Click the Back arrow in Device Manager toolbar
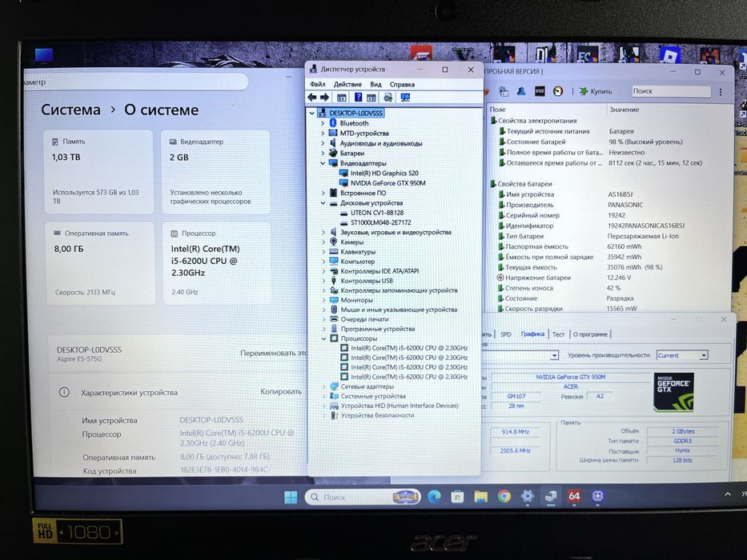This screenshot has width=747, height=560. pyautogui.click(x=312, y=97)
